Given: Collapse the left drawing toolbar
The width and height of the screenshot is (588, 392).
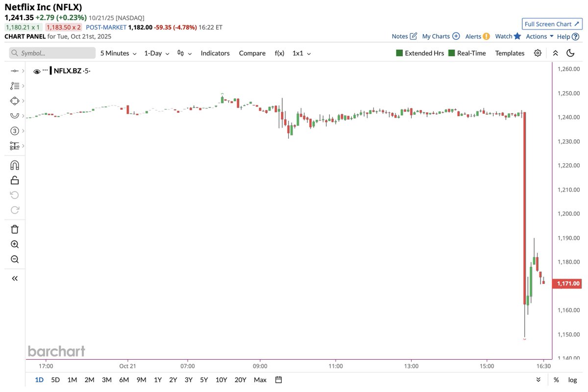Looking at the screenshot, I should tap(15, 278).
